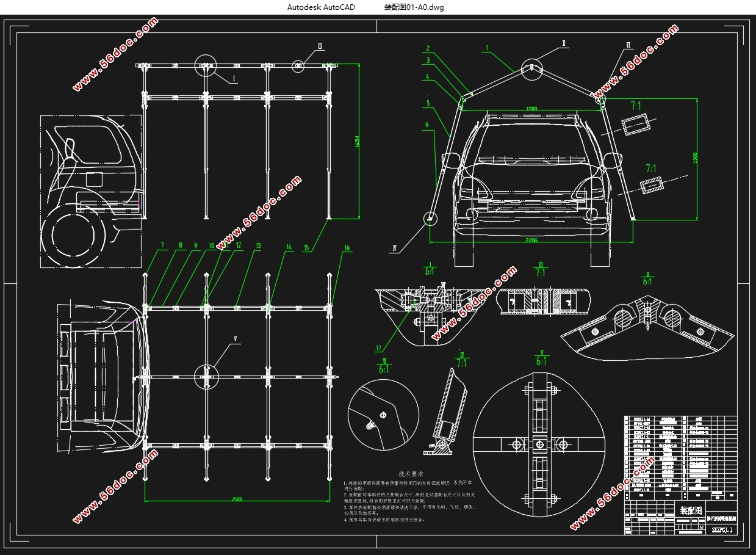Click the 装配图 title in the title block
Screen dimensions: 756x555
tap(691, 510)
